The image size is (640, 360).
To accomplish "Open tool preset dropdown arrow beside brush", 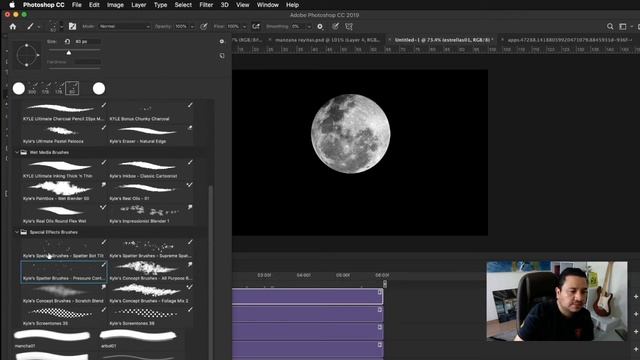I will click(39, 27).
